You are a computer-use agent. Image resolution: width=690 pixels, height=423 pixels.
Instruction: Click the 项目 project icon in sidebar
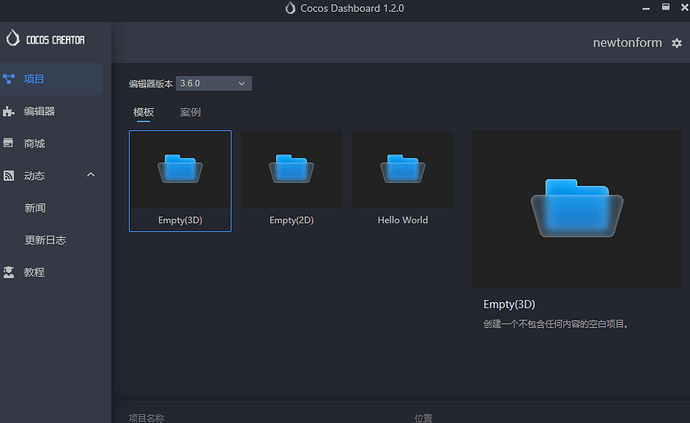tap(9, 79)
